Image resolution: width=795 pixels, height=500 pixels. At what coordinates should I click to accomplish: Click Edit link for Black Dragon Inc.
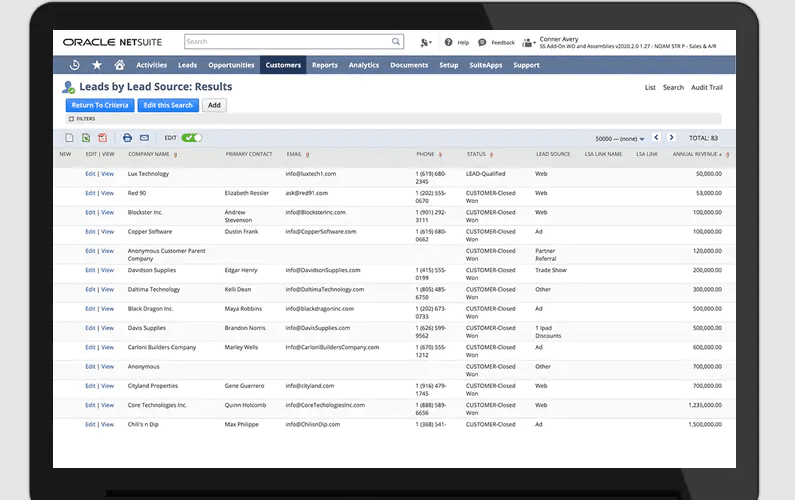90,308
